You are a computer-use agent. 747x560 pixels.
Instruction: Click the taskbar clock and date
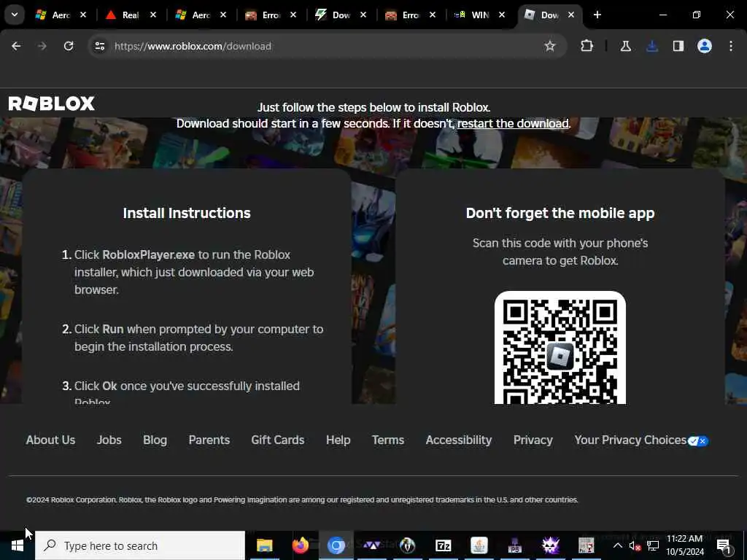[x=684, y=545]
